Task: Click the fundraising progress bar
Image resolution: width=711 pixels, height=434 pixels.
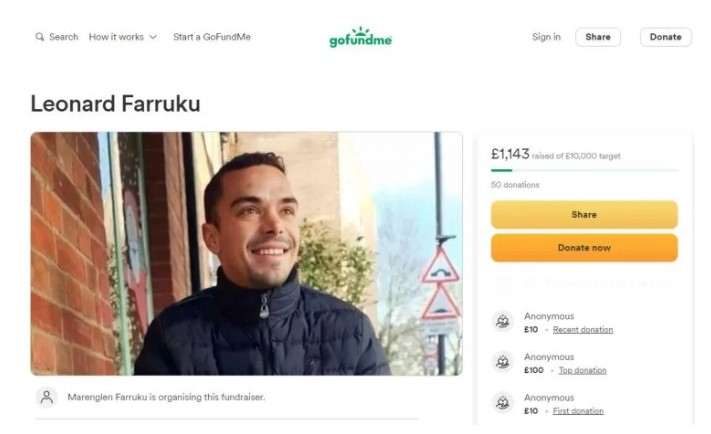Action: pyautogui.click(x=584, y=171)
